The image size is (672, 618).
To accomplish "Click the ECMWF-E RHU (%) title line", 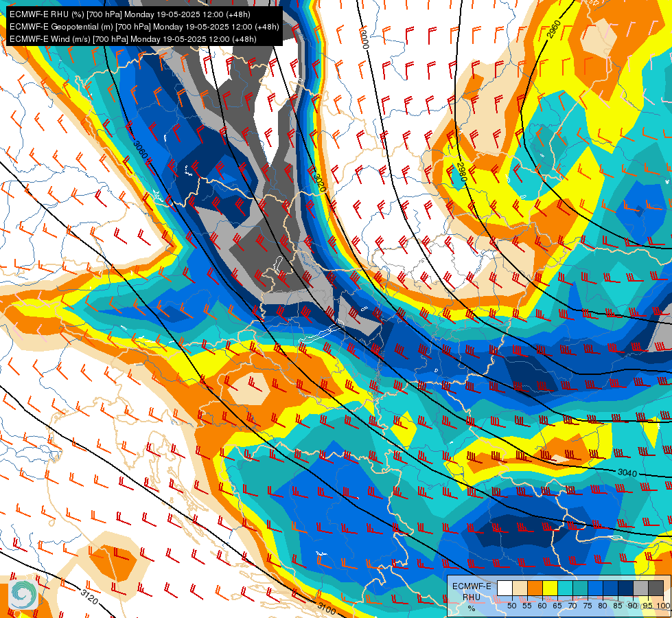I will (x=130, y=14).
